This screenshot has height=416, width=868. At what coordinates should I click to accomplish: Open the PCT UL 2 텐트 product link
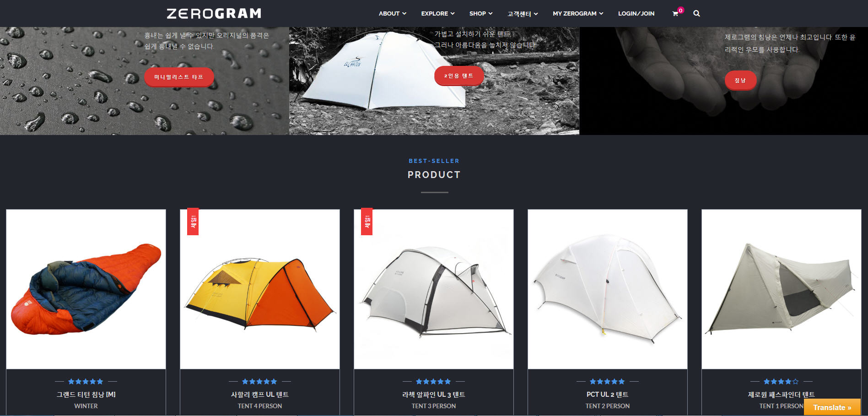tap(607, 394)
